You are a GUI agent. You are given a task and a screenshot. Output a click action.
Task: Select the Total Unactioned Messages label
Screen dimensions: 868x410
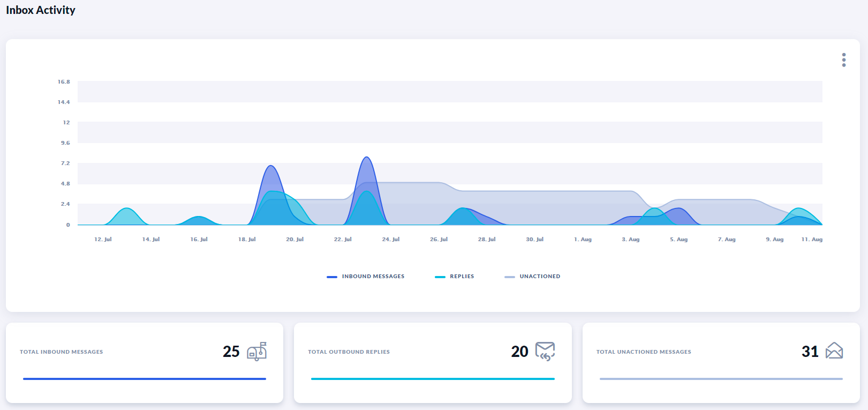(x=644, y=352)
